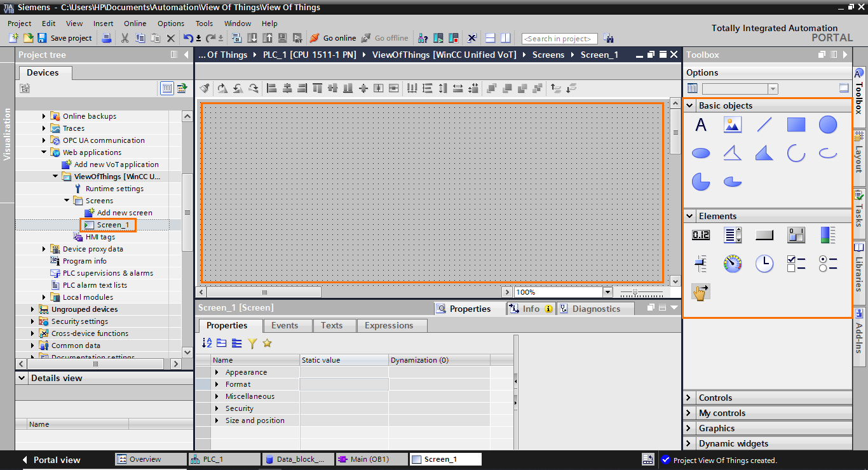Open the Info tab in inspector
The width and height of the screenshot is (868, 470).
coord(531,309)
